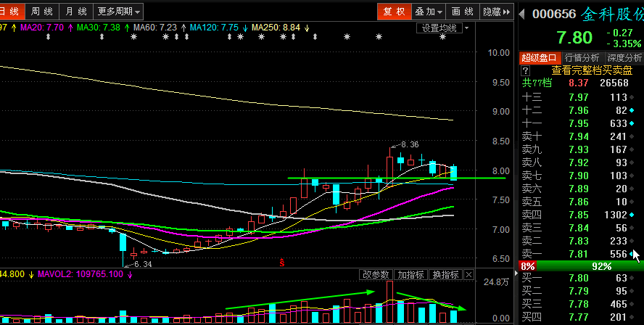Switch to the 周线 weekly chart tab
644x325 pixels.
tap(42, 12)
